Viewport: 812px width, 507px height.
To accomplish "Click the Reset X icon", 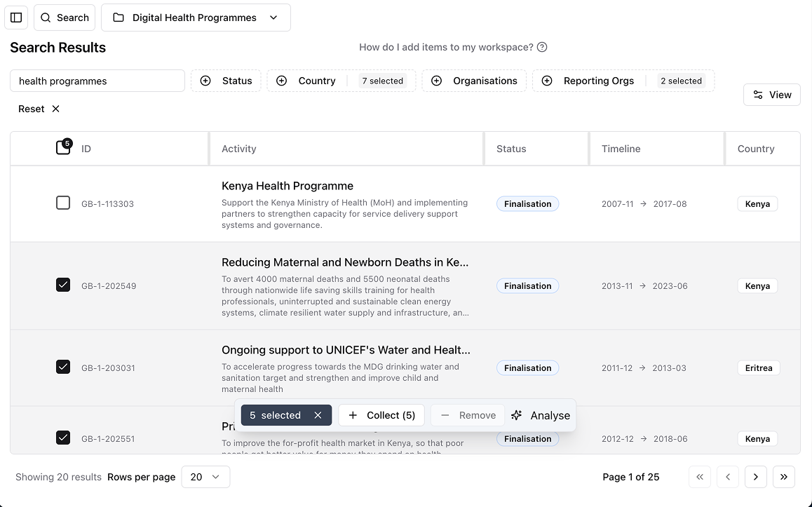I will pyautogui.click(x=56, y=109).
